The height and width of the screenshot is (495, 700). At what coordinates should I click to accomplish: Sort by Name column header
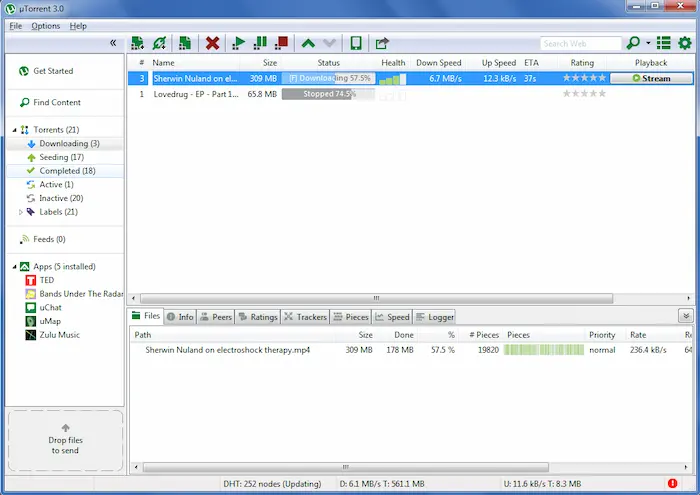163,63
